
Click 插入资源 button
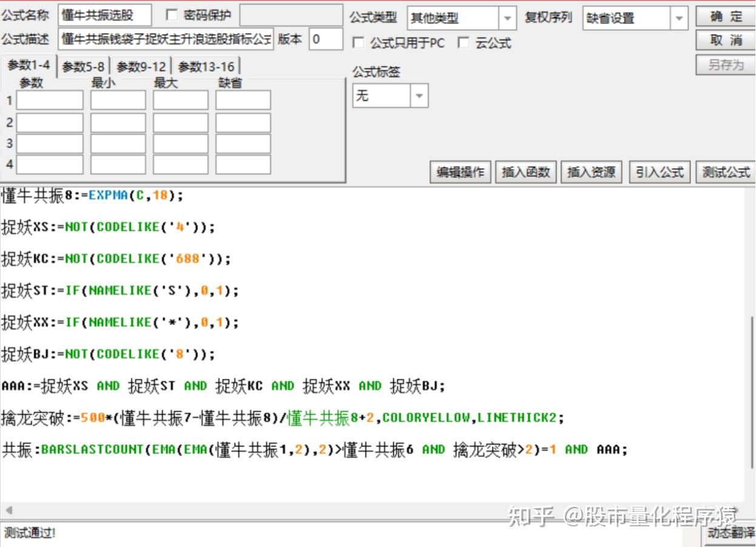coord(592,172)
